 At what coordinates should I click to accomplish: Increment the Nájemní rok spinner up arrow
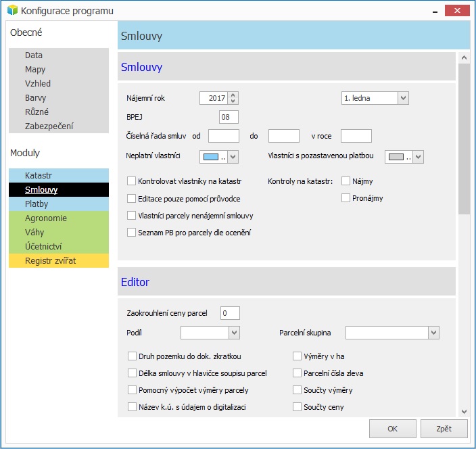(233, 95)
